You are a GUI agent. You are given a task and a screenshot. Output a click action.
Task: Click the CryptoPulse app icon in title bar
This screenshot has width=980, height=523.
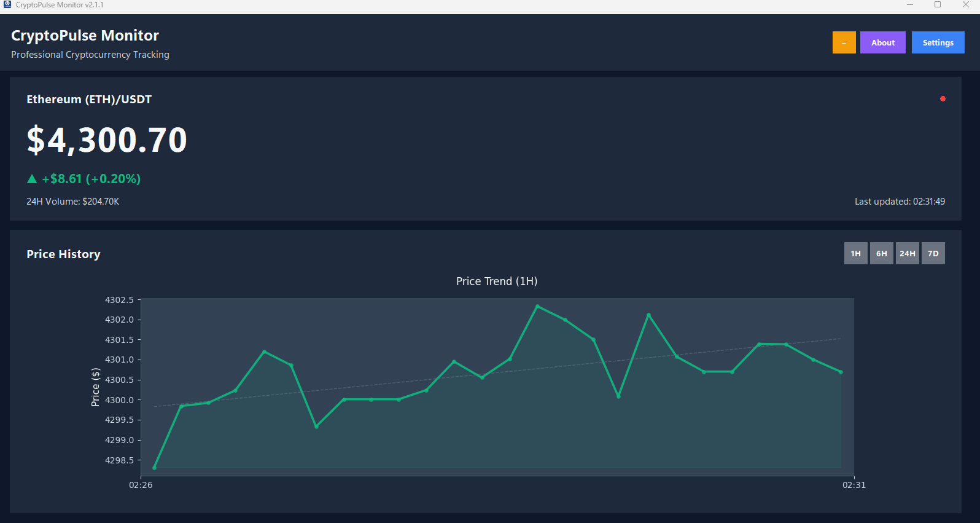pos(7,4)
